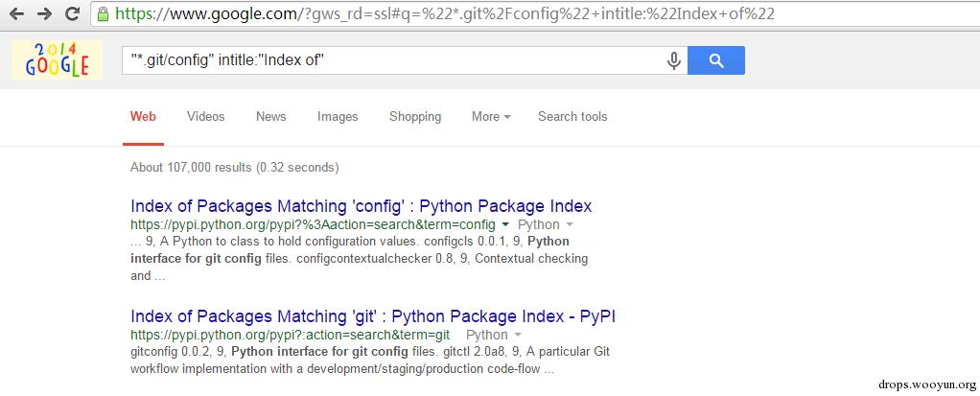This screenshot has width=980, height=396.
Task: Click inside the Google search query box
Action: pos(393,60)
